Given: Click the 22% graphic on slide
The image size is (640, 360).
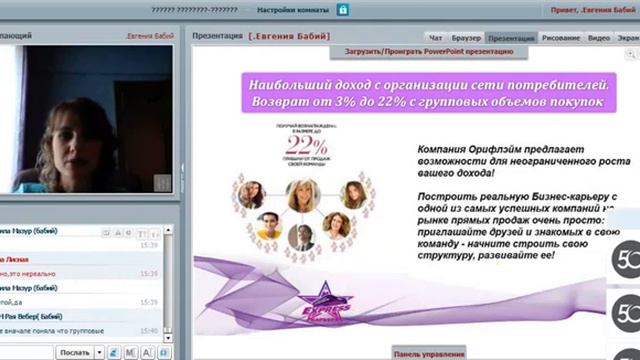Looking at the screenshot, I should [x=307, y=146].
